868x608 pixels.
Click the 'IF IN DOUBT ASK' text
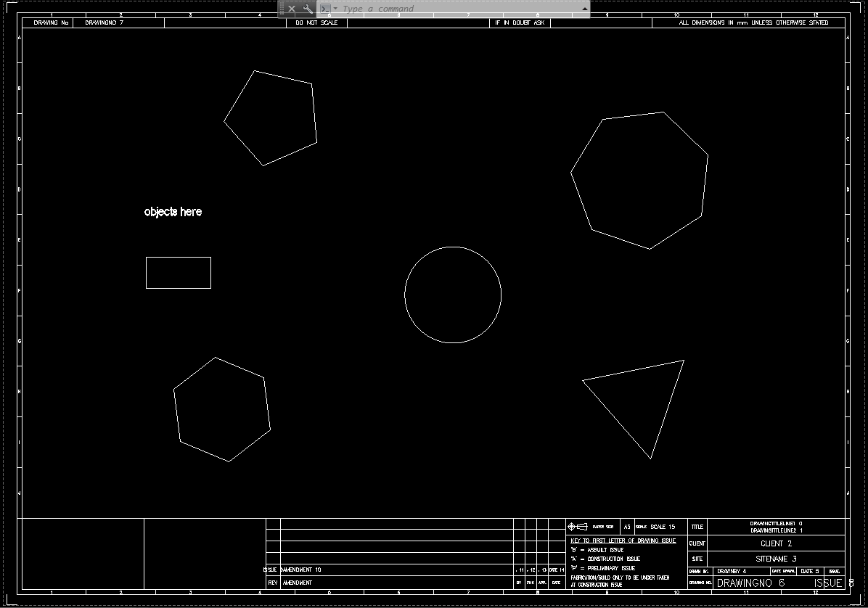click(520, 22)
